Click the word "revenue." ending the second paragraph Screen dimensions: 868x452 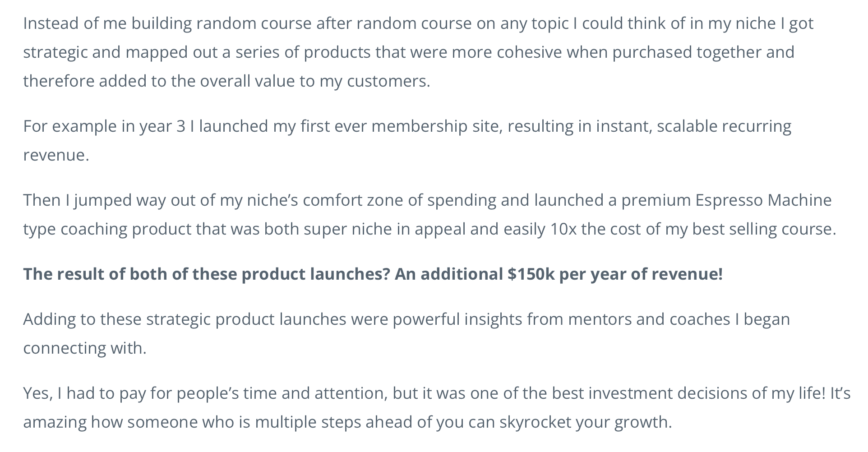click(56, 155)
